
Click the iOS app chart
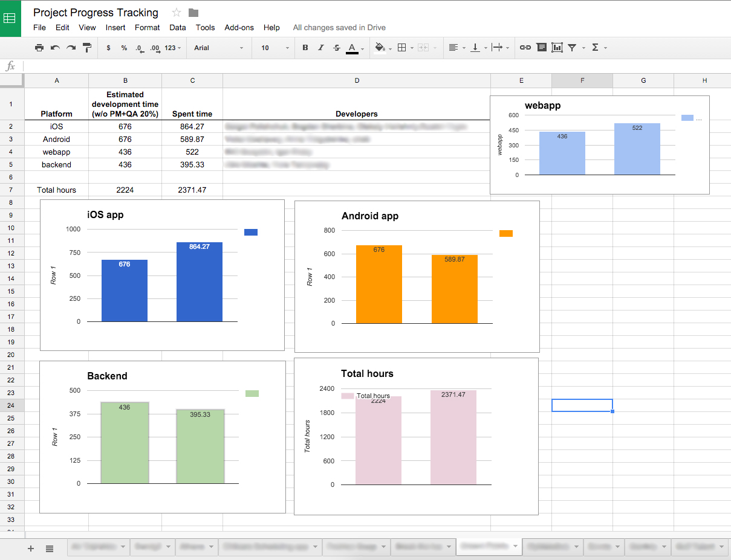click(x=162, y=275)
